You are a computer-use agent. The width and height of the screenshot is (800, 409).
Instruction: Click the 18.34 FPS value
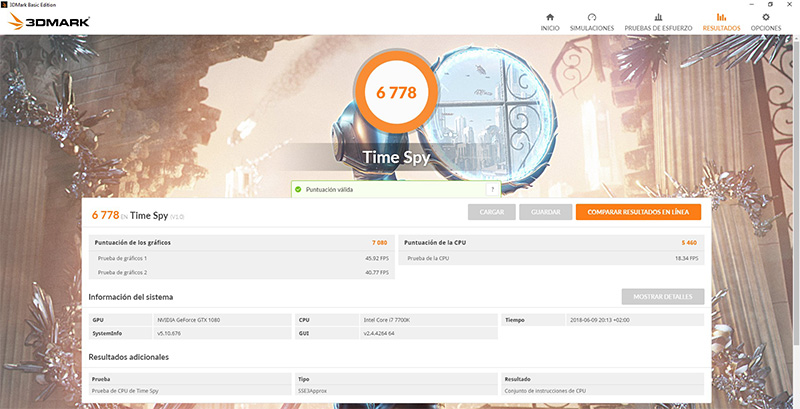tap(686, 259)
